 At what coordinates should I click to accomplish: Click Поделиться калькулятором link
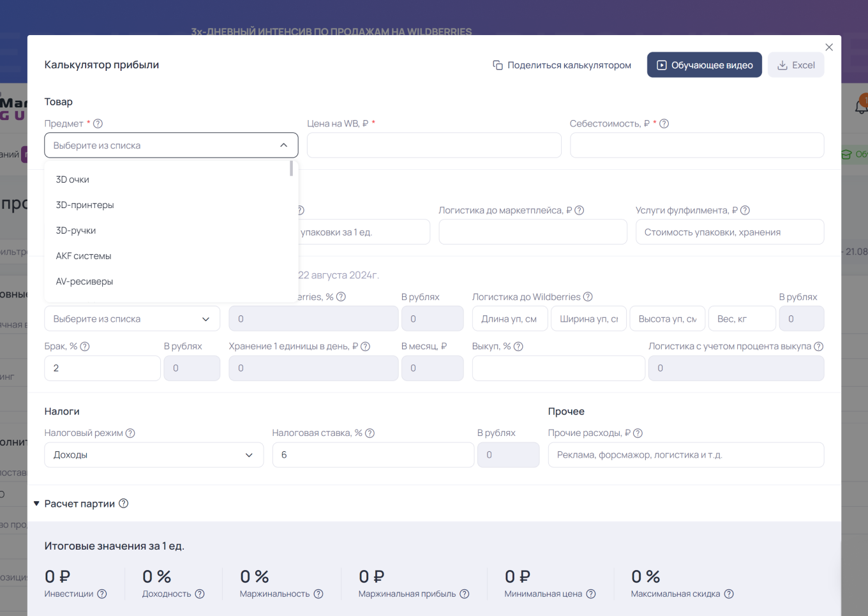562,65
